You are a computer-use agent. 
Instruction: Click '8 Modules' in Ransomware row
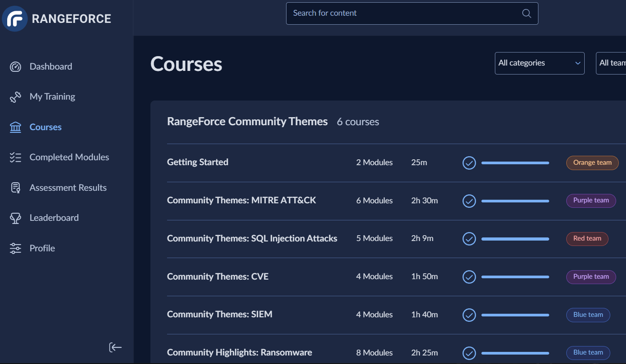(375, 353)
